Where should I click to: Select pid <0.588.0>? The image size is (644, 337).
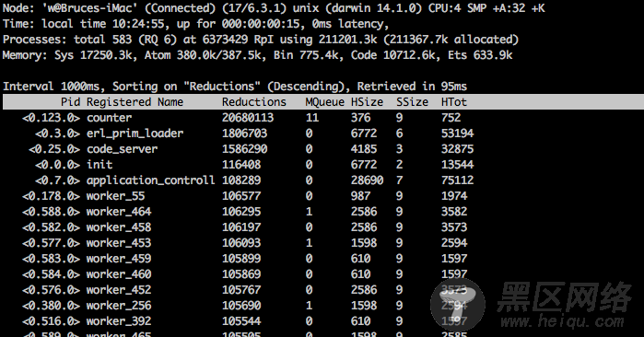51,212
